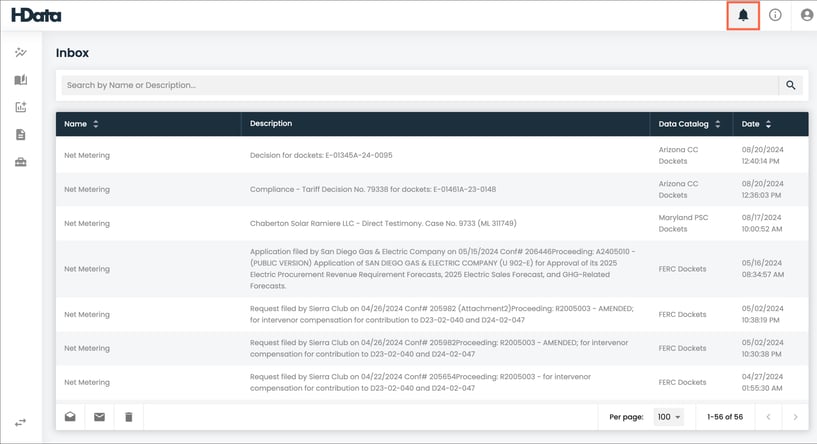This screenshot has height=444, width=817.
Task: Open the Per page 100 dropdown
Action: pyautogui.click(x=669, y=417)
